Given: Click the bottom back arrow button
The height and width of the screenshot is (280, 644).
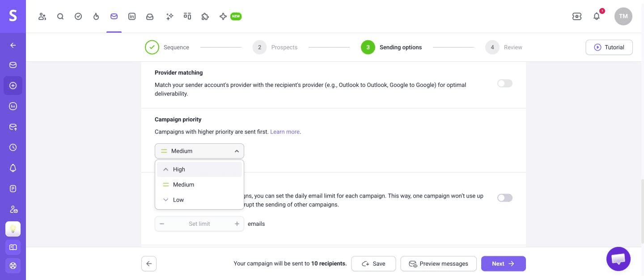Looking at the screenshot, I should tap(149, 263).
